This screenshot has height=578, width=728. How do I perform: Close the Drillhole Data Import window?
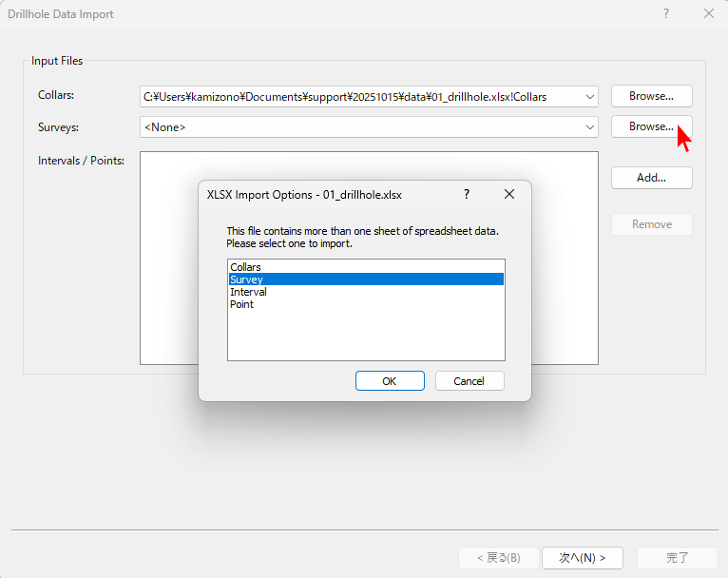click(x=708, y=13)
